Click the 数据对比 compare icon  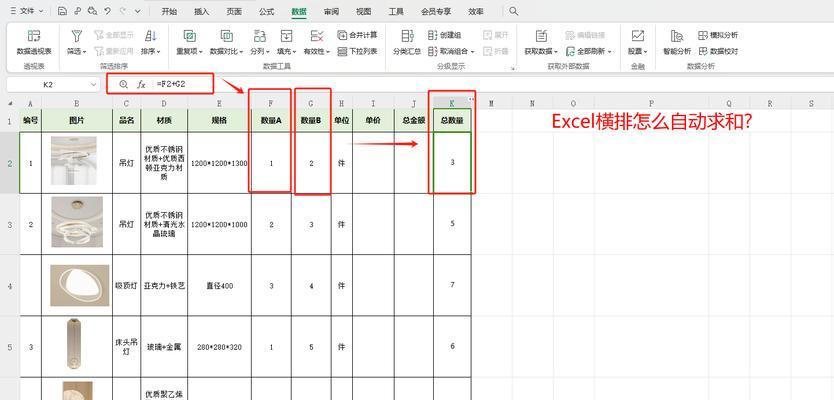click(x=227, y=36)
